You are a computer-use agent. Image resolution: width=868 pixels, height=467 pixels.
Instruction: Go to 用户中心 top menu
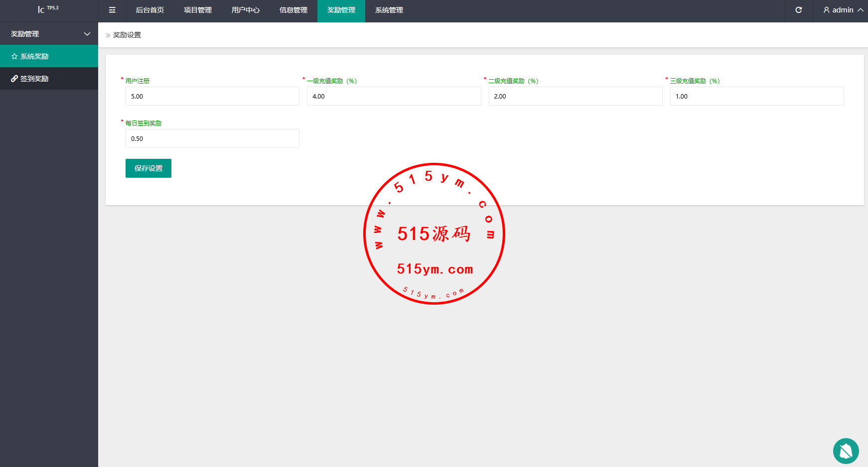point(245,10)
